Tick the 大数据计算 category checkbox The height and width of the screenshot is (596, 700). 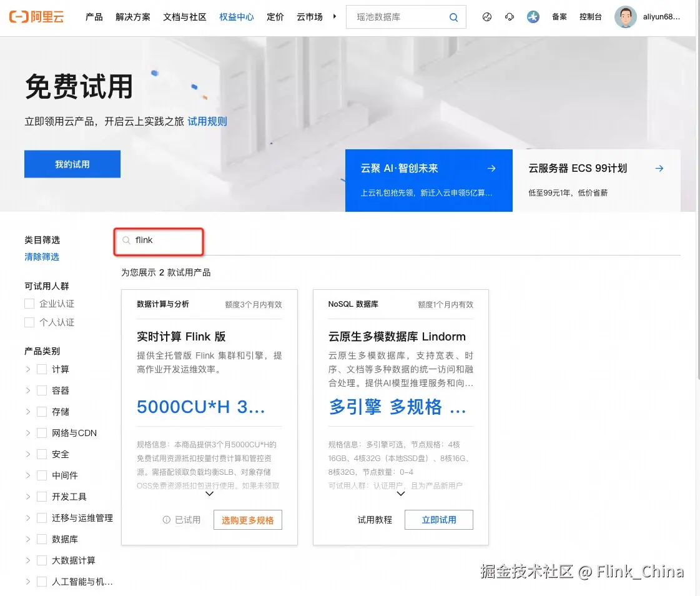42,560
